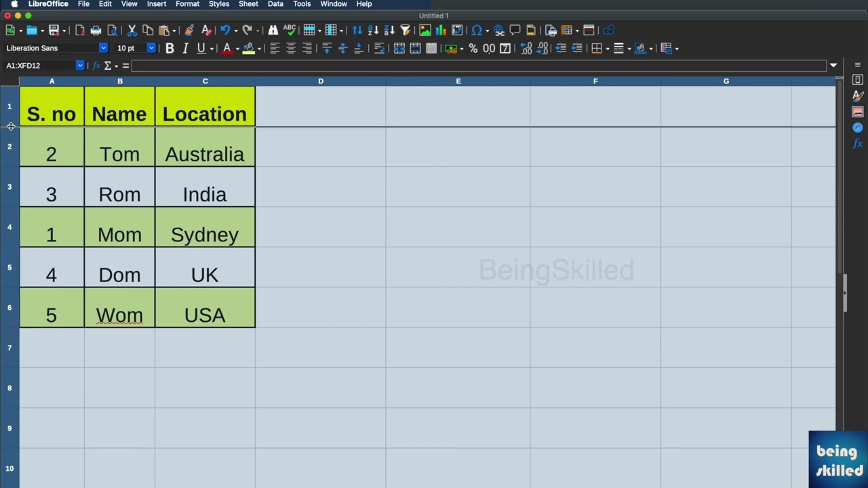The image size is (868, 488).
Task: Toggle Align Top vertical alignment
Action: [327, 48]
